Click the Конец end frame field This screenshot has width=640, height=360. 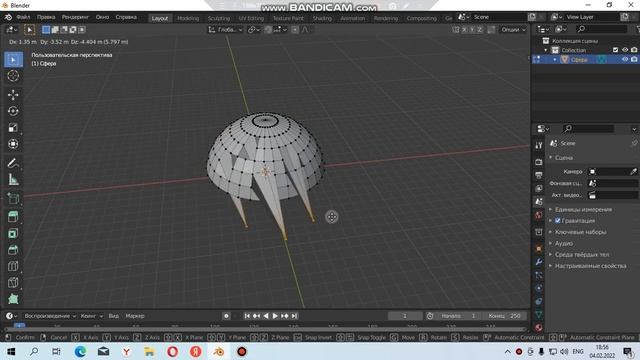tap(504, 316)
